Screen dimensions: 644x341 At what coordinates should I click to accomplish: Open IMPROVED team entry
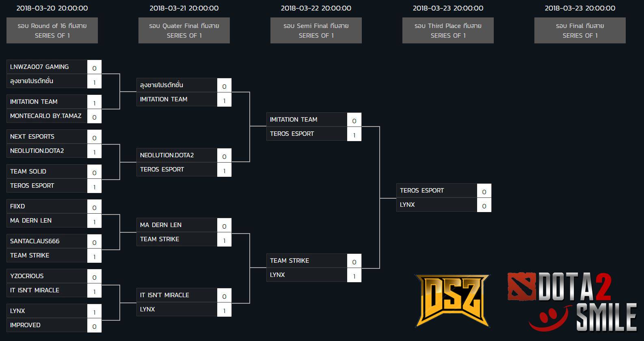(47, 325)
